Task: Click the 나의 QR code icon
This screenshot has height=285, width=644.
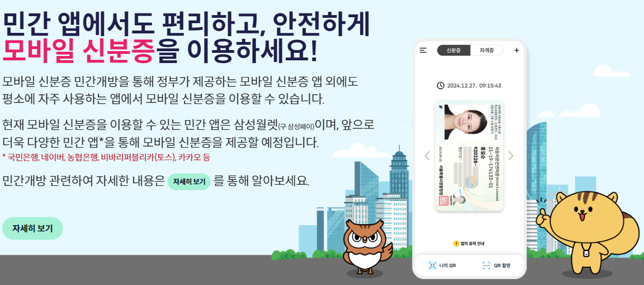Action: click(x=432, y=265)
